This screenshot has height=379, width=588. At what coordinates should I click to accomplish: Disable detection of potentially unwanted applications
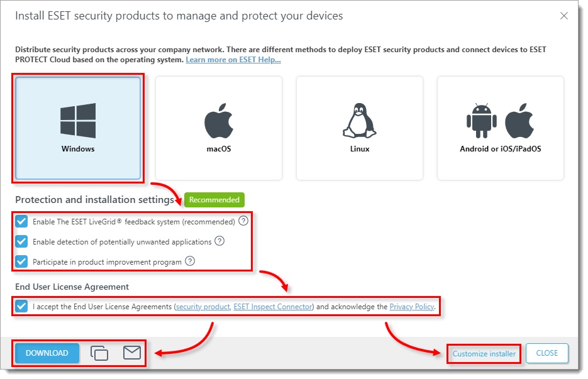coord(21,241)
